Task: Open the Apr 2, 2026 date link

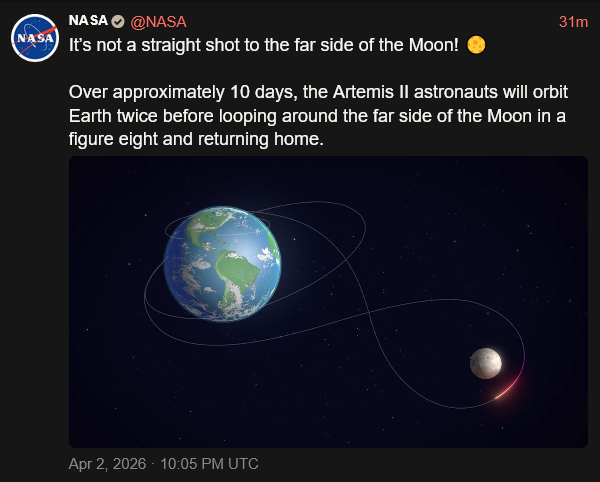Action: tap(106, 464)
